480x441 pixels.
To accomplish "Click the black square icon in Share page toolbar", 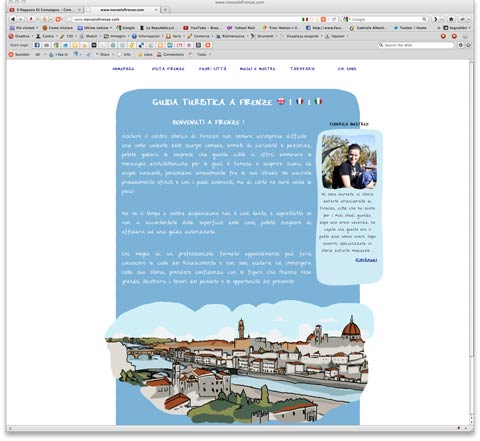I will coord(94,45).
